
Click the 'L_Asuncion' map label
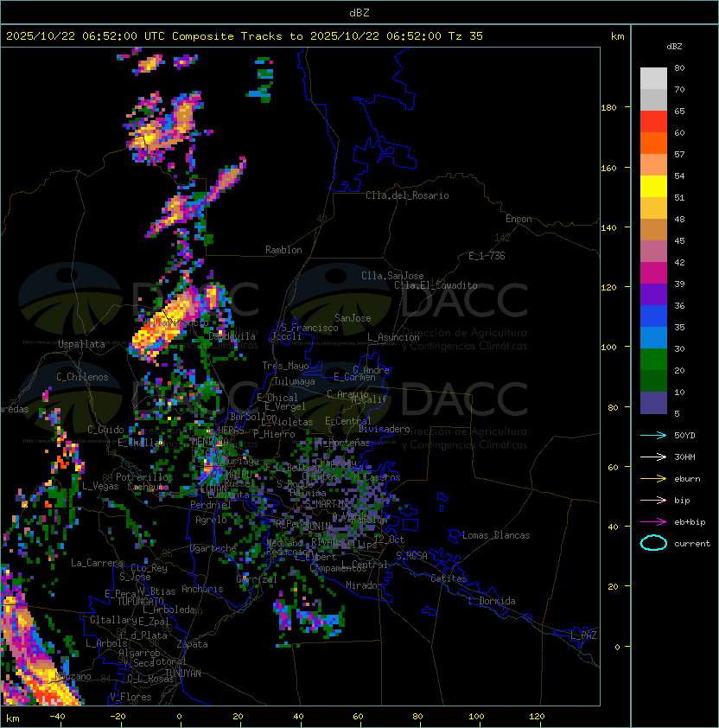click(393, 337)
